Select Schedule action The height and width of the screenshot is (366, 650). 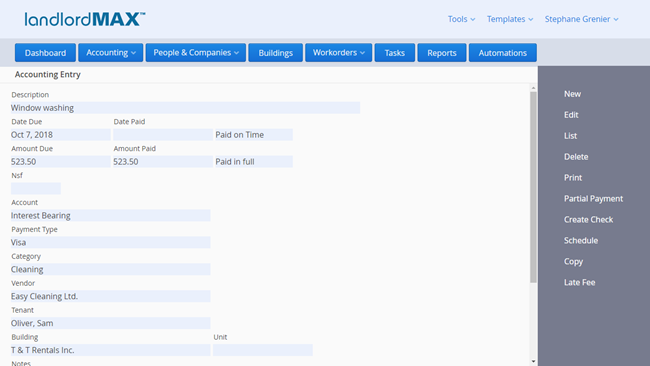[581, 240]
